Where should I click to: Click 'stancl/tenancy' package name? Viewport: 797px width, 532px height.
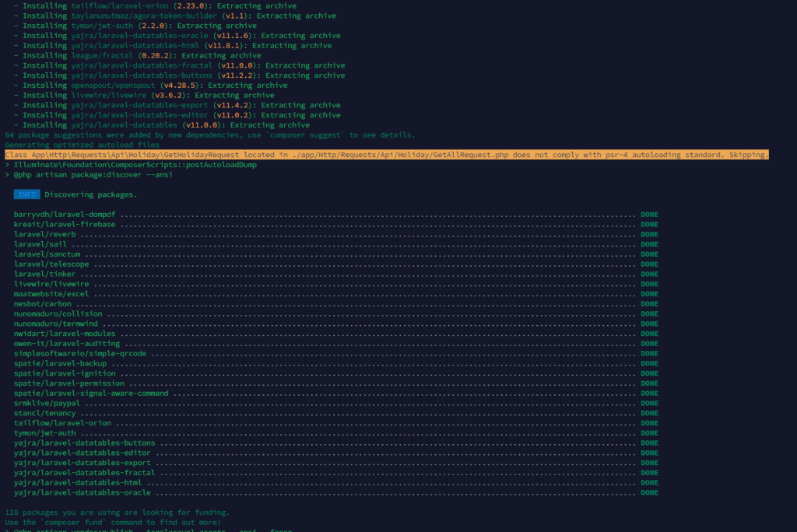point(44,412)
